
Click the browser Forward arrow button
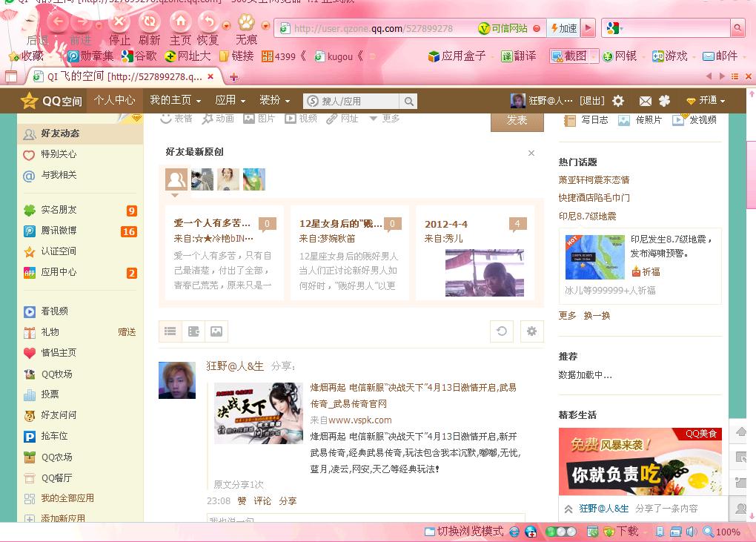click(82, 22)
